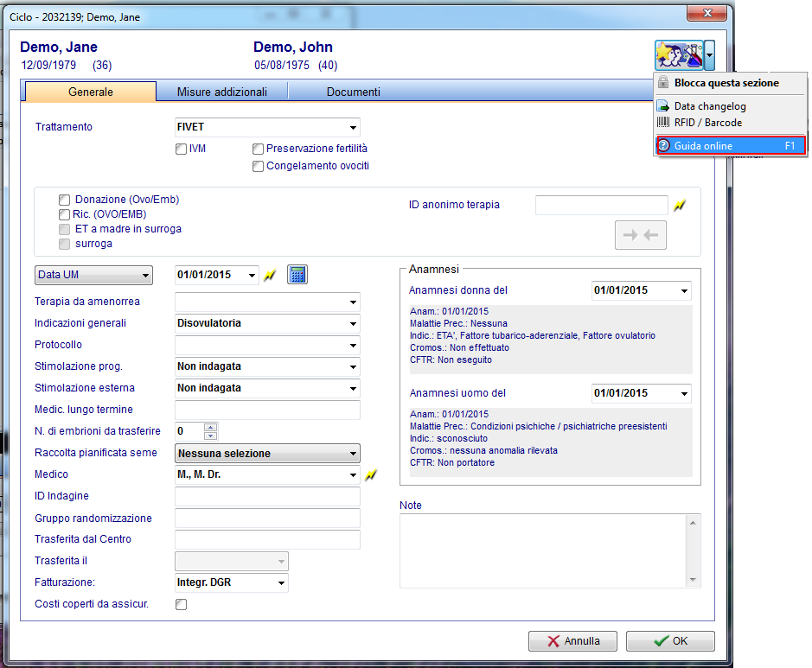Switch to the Generale tab
This screenshot has width=812, height=668.
click(x=91, y=92)
